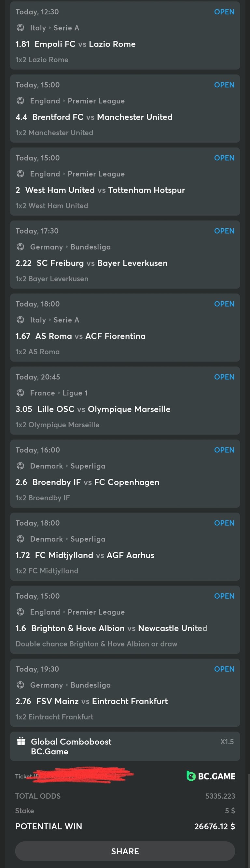Click the total odds value 5335.223

pyautogui.click(x=220, y=796)
